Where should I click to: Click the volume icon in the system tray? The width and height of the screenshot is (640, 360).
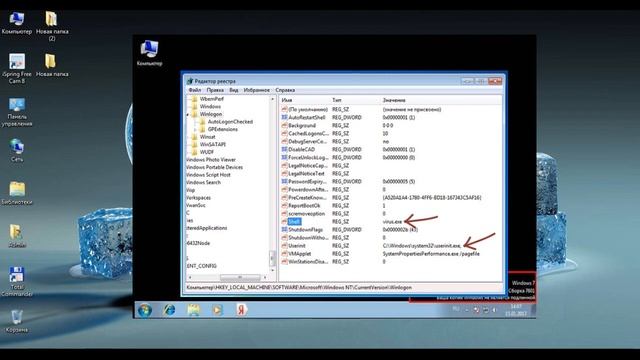(x=495, y=310)
